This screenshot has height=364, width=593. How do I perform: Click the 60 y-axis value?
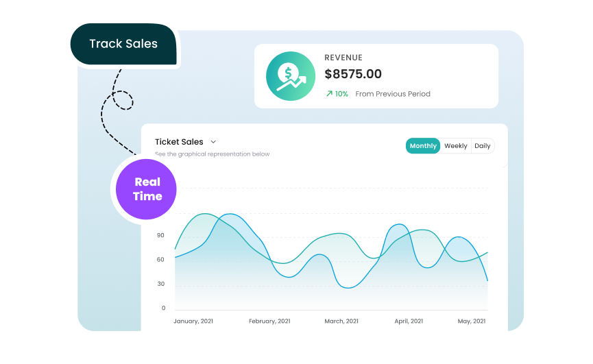160,259
